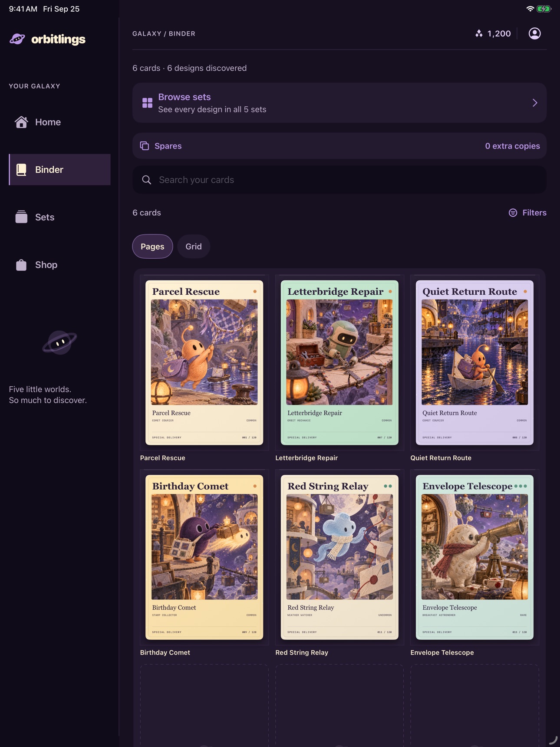Focus the Search your cards field
560x747 pixels.
pos(339,180)
